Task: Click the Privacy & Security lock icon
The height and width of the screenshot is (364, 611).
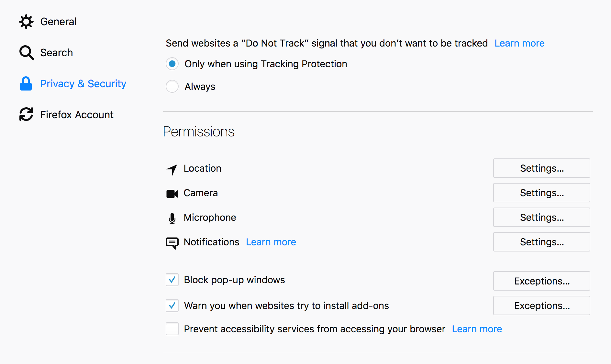Action: point(26,84)
